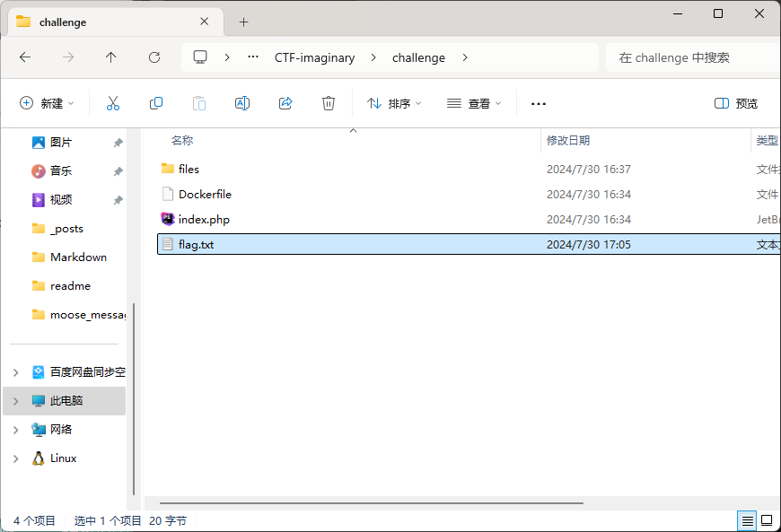Navigate back with the left arrow
Image resolution: width=781 pixels, height=532 pixels.
[x=25, y=57]
